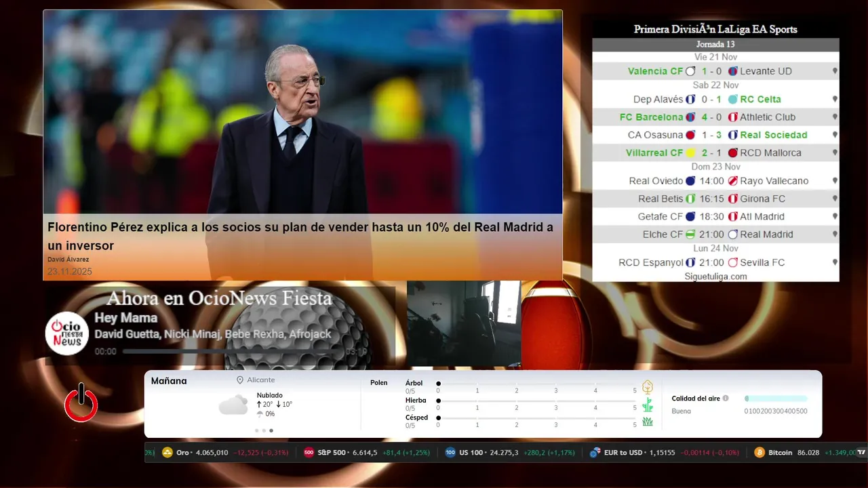The image size is (868, 488).
Task: Open the Florentino Pérez news headline
Action: click(x=300, y=237)
